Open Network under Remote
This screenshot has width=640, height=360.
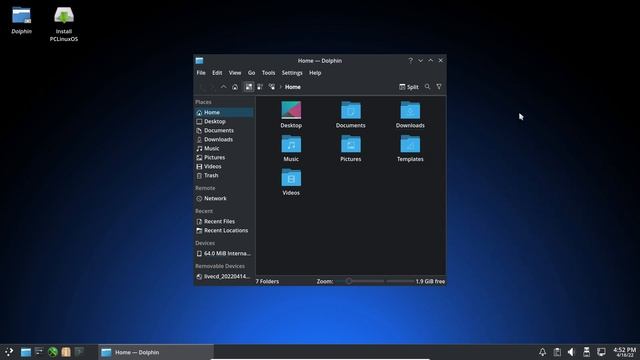224,198
